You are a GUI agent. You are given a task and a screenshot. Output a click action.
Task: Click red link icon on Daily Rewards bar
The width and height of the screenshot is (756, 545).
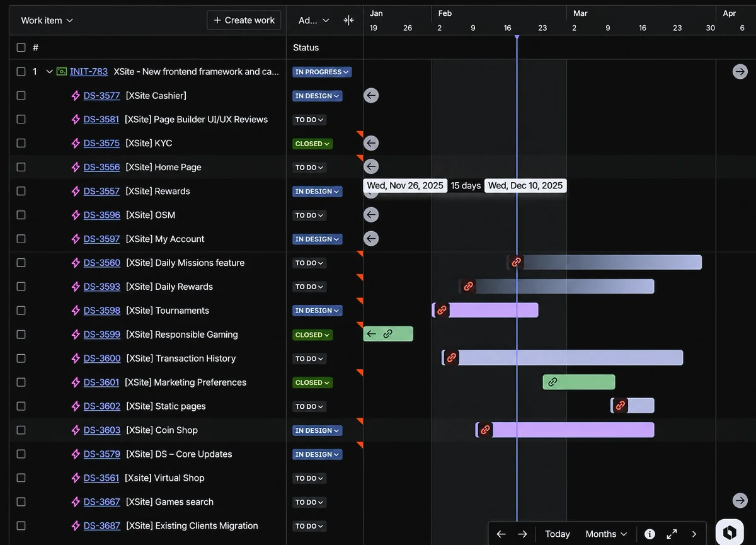pyautogui.click(x=468, y=286)
